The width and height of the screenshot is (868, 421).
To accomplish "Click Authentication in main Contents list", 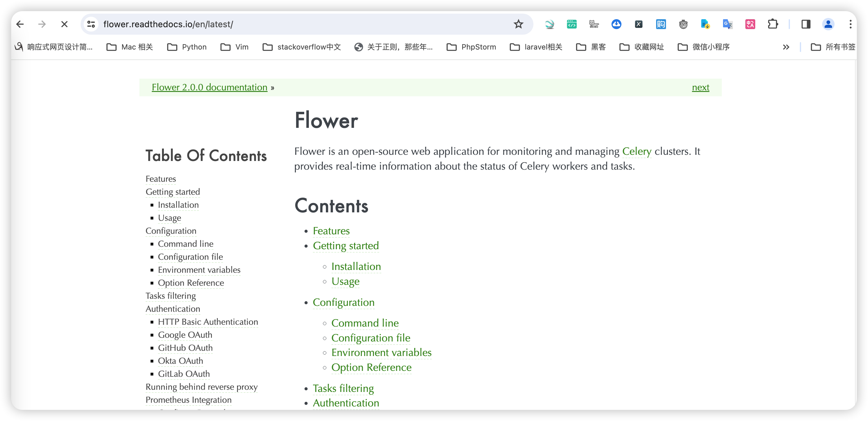I will pyautogui.click(x=346, y=403).
